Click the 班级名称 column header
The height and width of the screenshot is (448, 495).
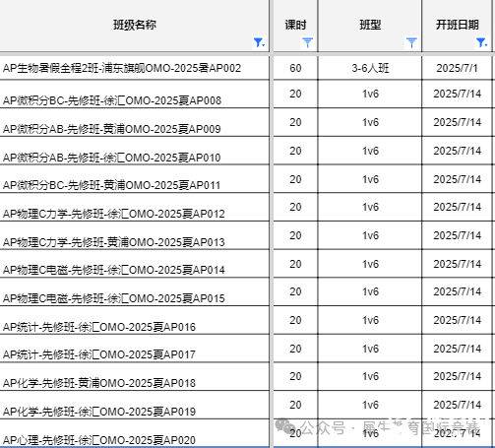click(x=135, y=25)
